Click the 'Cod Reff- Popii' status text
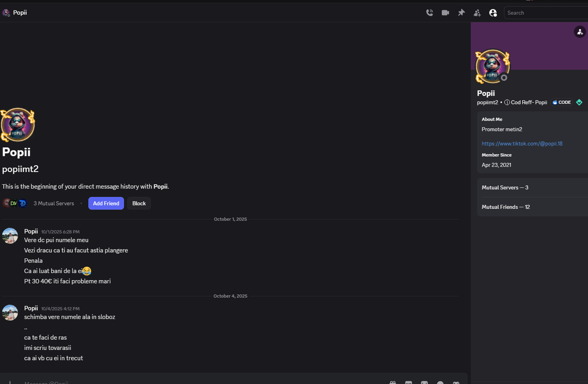This screenshot has width=588, height=384. (529, 103)
